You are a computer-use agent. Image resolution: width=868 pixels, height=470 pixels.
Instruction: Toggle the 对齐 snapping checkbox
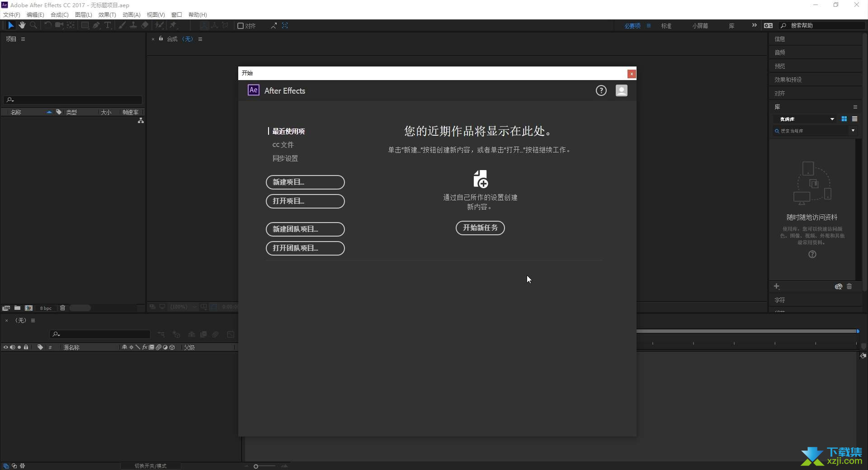click(241, 26)
